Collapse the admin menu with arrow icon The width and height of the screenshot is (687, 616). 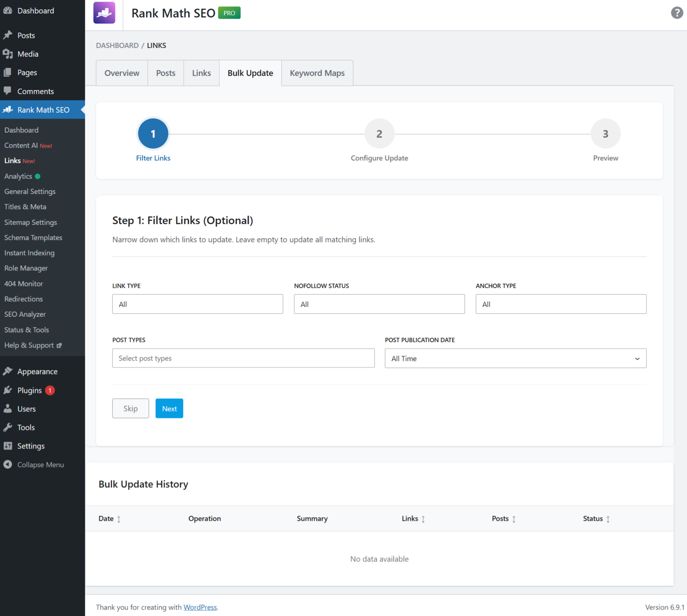point(7,464)
